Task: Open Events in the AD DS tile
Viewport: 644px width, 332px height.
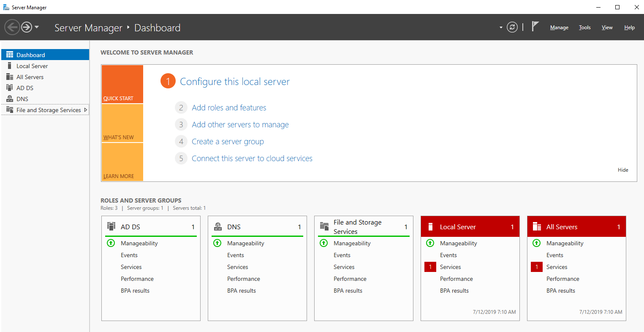Action: coord(129,255)
